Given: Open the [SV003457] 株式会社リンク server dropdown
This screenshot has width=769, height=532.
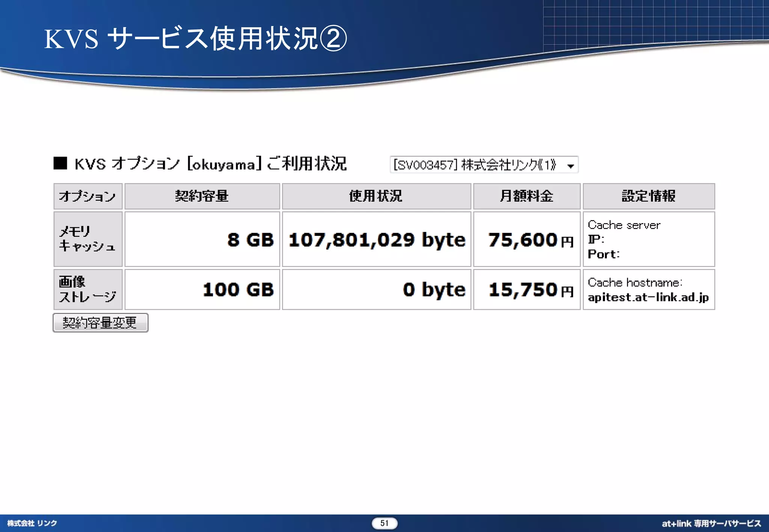Looking at the screenshot, I should point(484,165).
